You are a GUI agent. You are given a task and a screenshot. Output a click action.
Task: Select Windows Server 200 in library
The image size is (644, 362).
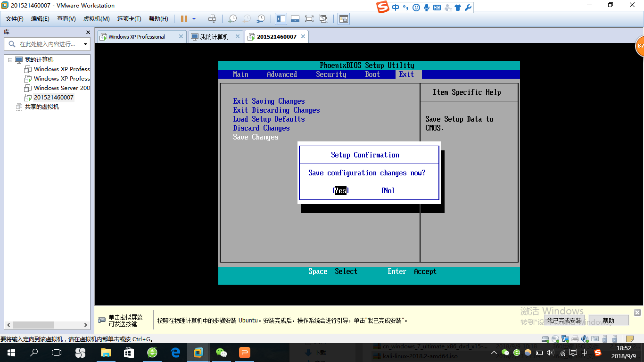click(x=61, y=88)
